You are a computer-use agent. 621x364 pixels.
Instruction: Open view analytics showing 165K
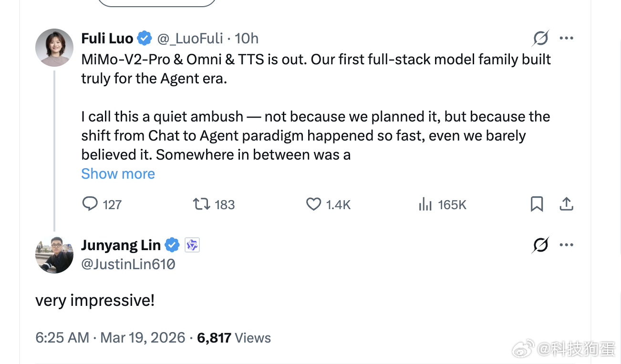425,204
